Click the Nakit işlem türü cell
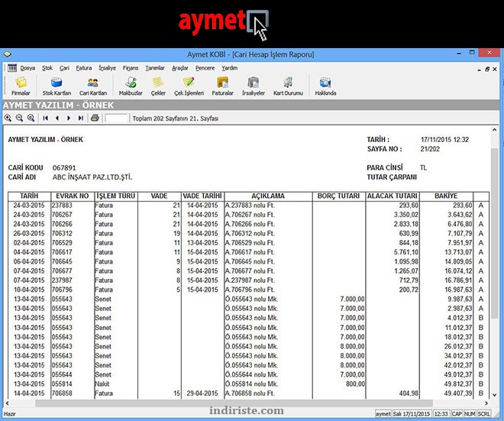Screen dimensions: 504x421 coord(102,384)
